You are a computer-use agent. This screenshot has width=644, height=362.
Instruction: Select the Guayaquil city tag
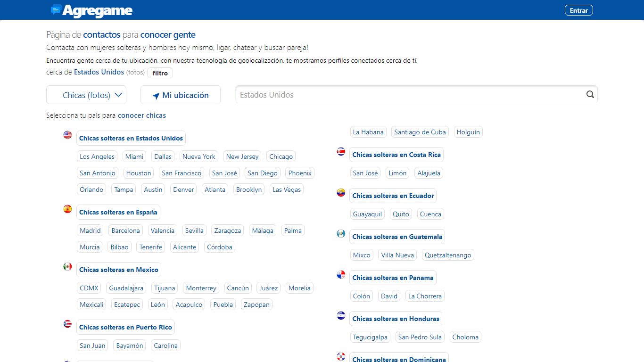367,214
